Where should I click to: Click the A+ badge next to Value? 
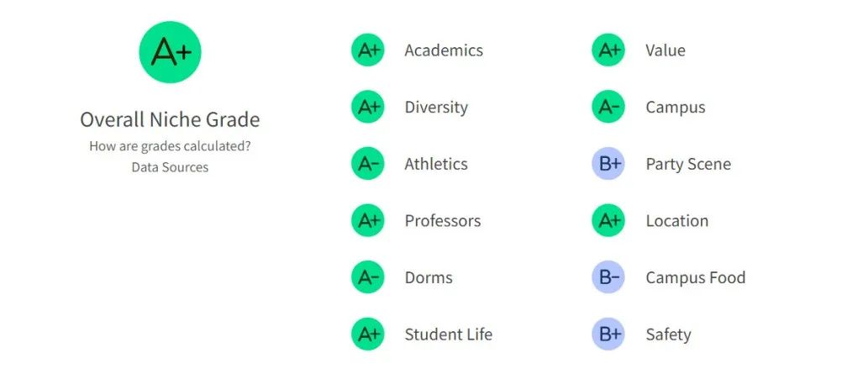608,50
